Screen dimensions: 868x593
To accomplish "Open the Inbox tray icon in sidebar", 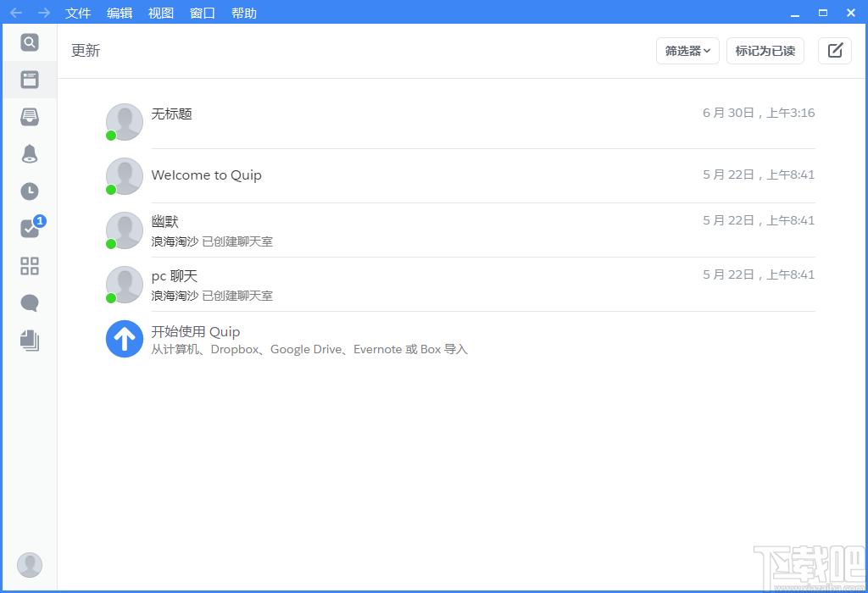I will click(x=30, y=117).
